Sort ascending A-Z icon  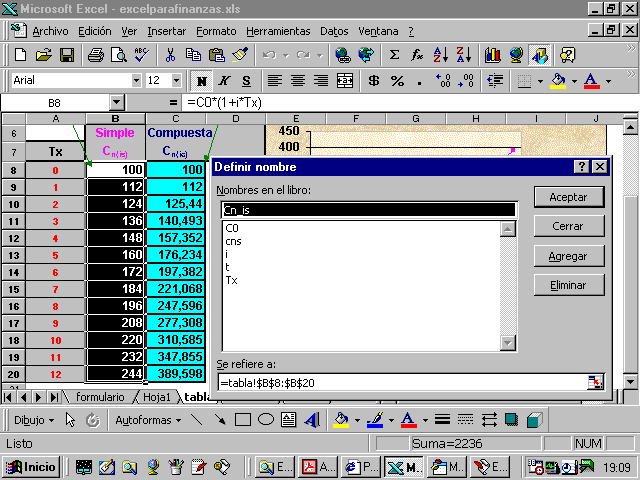[x=440, y=55]
